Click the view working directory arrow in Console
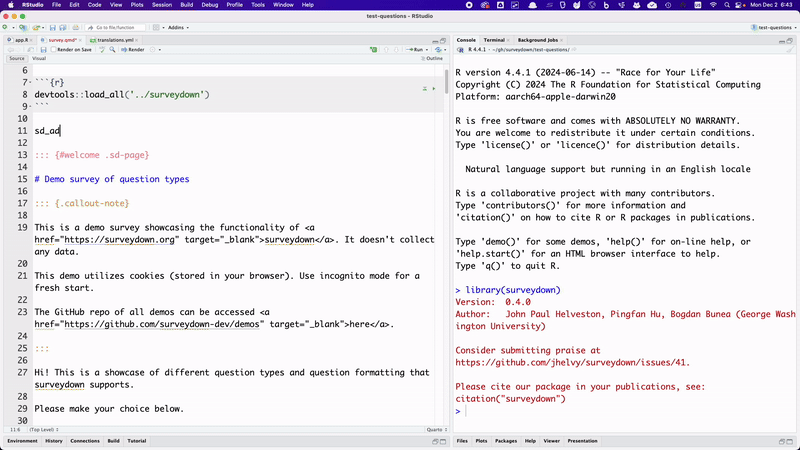This screenshot has height=450, width=800. pos(574,49)
